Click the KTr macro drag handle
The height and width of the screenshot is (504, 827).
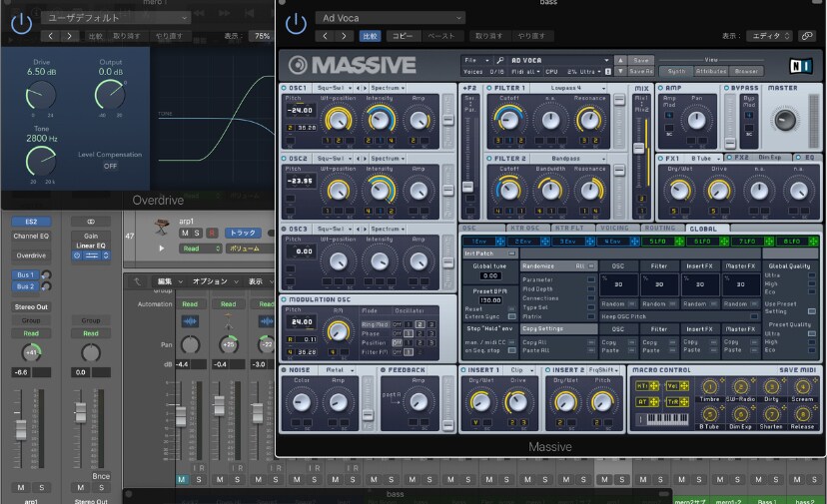[654, 386]
